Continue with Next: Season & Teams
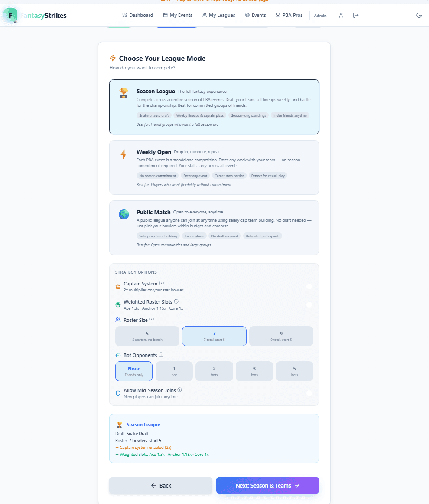429x504 pixels. (267, 485)
